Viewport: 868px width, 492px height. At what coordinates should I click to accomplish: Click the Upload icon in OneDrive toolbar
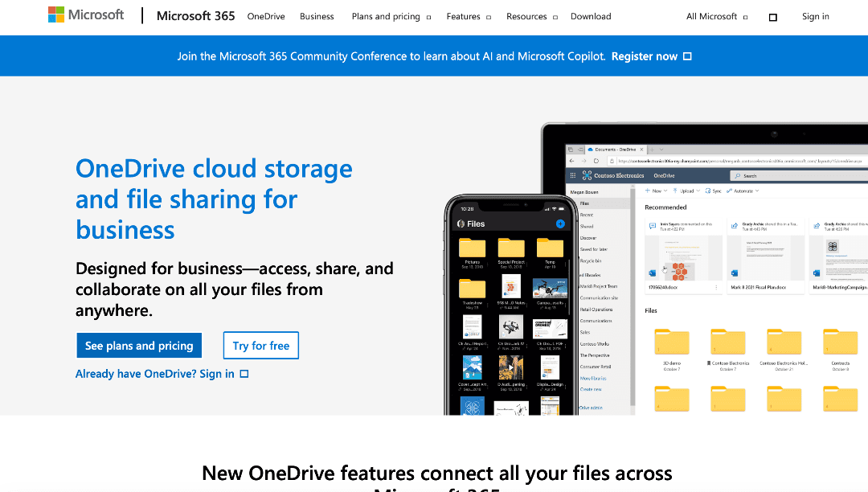pos(674,191)
